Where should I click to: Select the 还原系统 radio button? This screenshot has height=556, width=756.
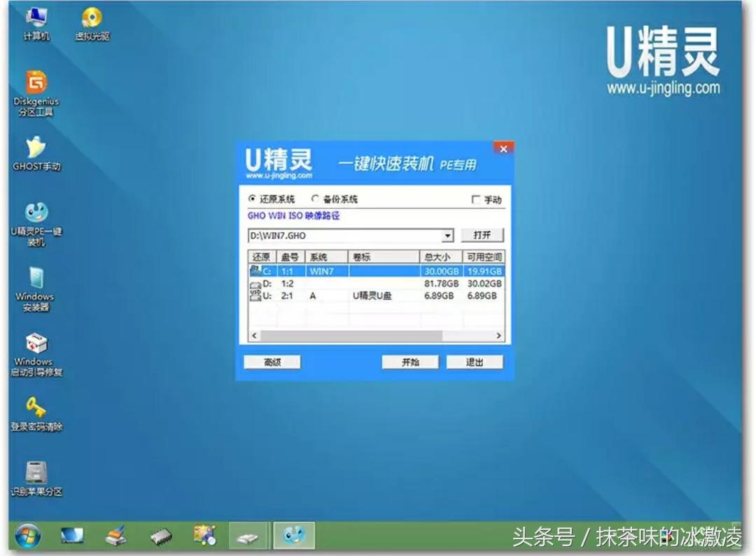coord(253,198)
